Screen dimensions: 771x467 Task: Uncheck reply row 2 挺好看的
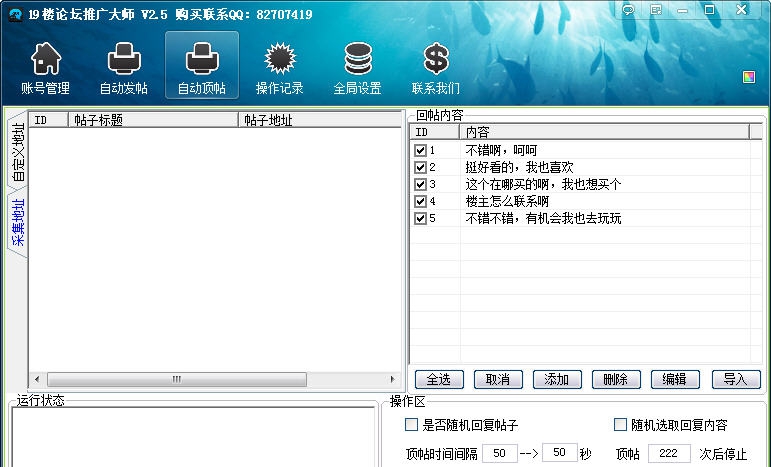420,167
